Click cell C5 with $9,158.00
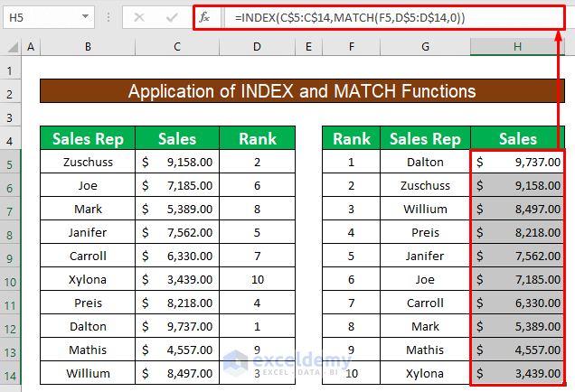This screenshot has width=575, height=392. [x=177, y=162]
